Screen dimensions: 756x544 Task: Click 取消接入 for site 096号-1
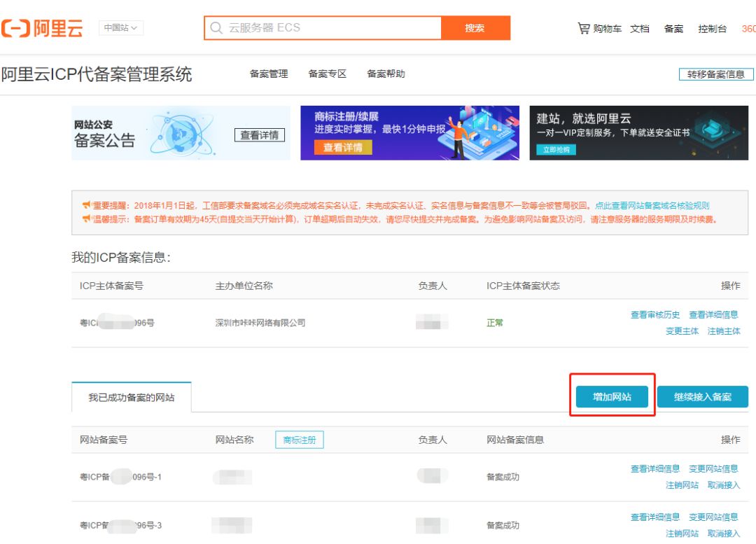724,485
